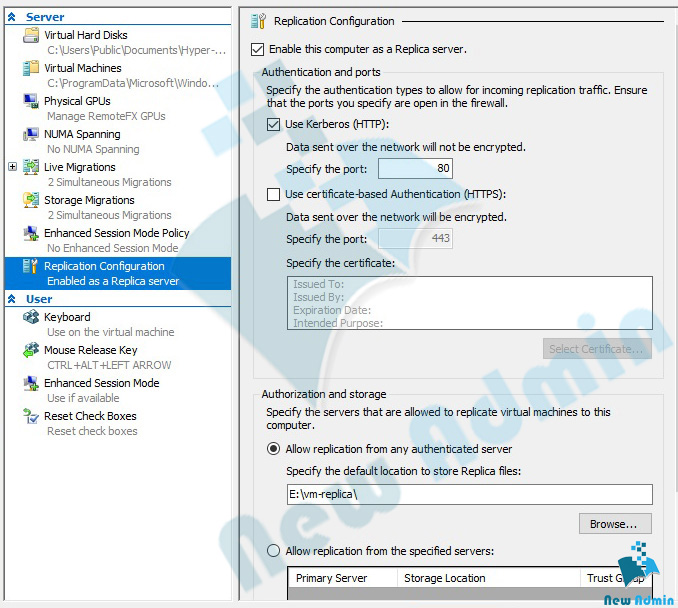Open the Replication Configuration settings item
This screenshot has width=678, height=608.
coord(104,267)
